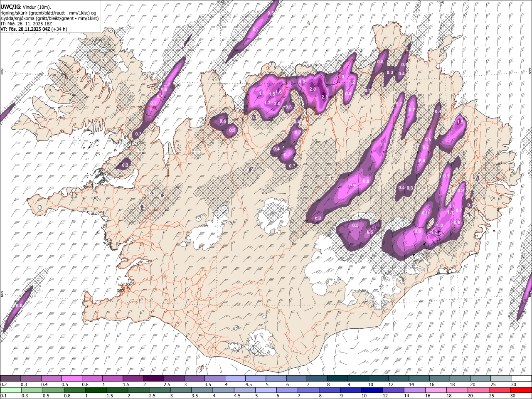Select the '1.9' precipitation value in the east
The height and width of the screenshot is (399, 532).
tap(460, 122)
